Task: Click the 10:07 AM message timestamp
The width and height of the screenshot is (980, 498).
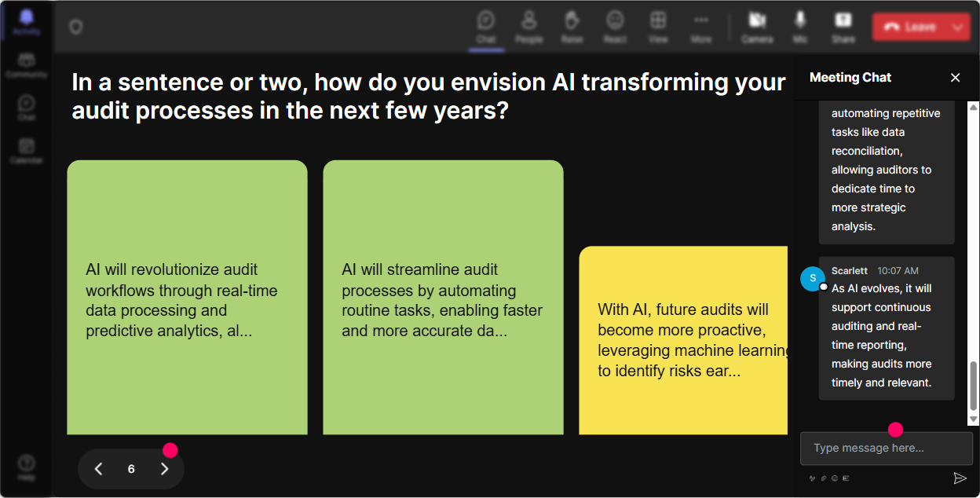Action: 898,270
